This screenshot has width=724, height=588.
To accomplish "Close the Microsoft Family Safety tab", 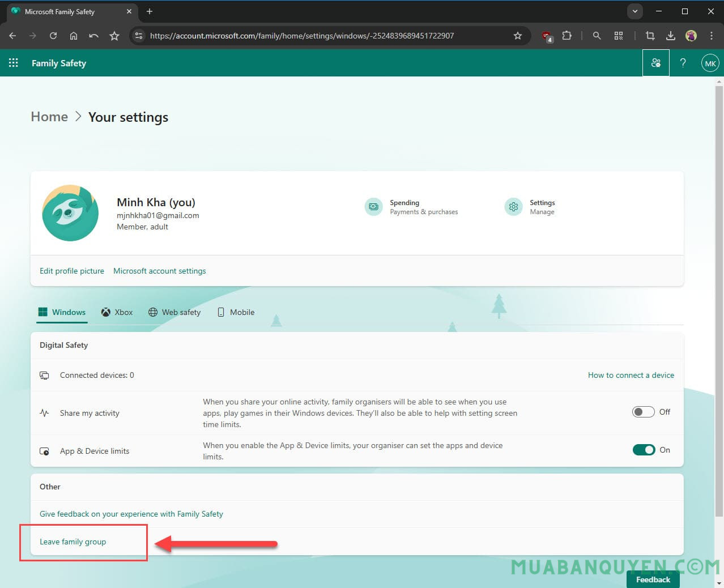I will 129,11.
